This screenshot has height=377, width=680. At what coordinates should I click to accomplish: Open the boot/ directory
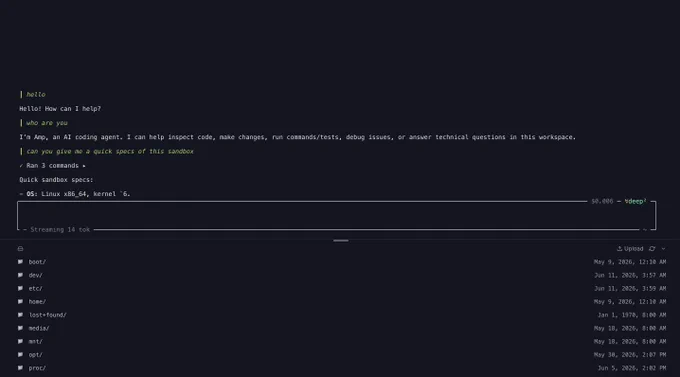click(37, 262)
